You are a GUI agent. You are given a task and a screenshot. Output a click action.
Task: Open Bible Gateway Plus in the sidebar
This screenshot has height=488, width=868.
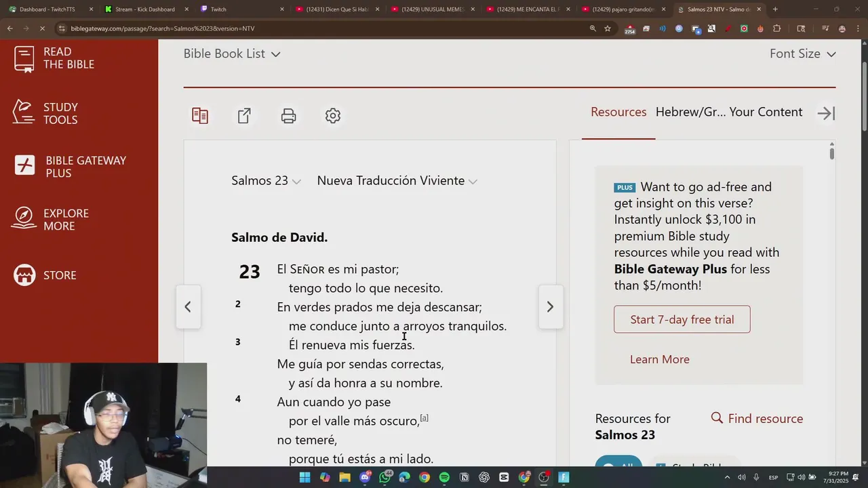[71, 167]
